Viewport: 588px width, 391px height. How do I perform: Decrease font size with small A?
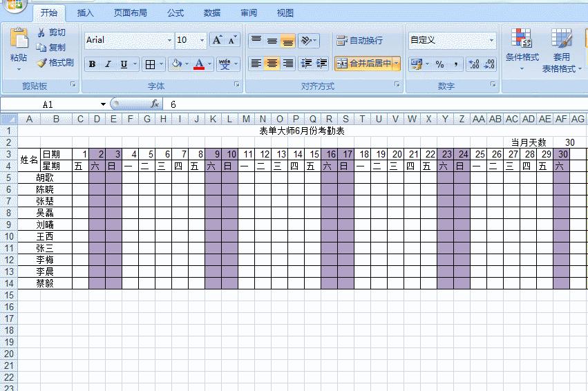click(x=231, y=40)
